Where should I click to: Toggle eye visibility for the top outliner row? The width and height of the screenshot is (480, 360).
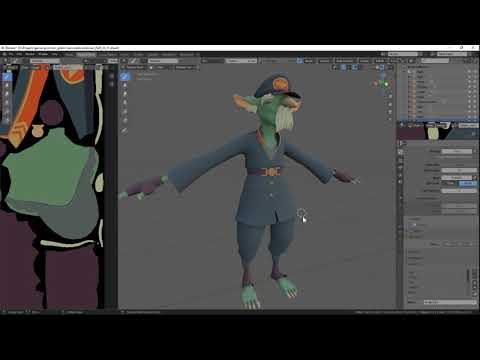[x=469, y=72]
